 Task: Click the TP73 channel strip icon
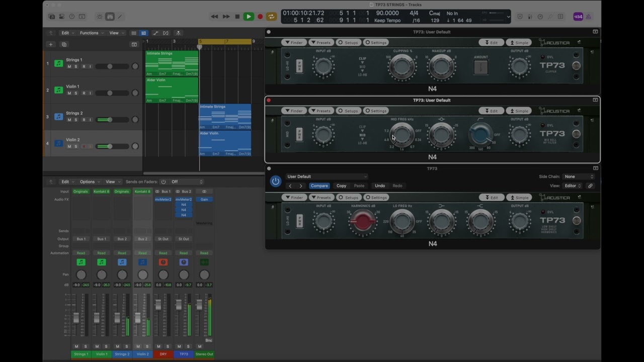point(184,262)
